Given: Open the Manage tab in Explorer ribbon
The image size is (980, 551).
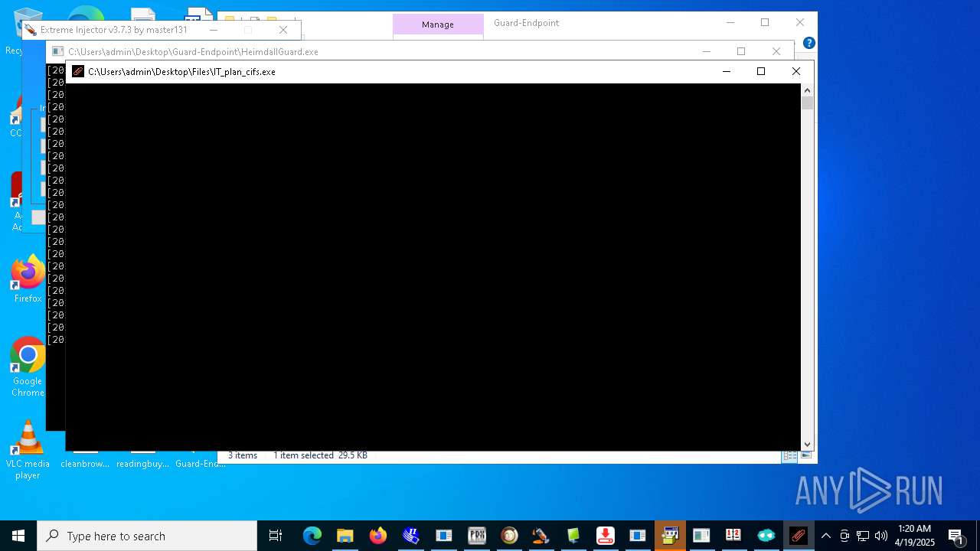Looking at the screenshot, I should pos(438,24).
